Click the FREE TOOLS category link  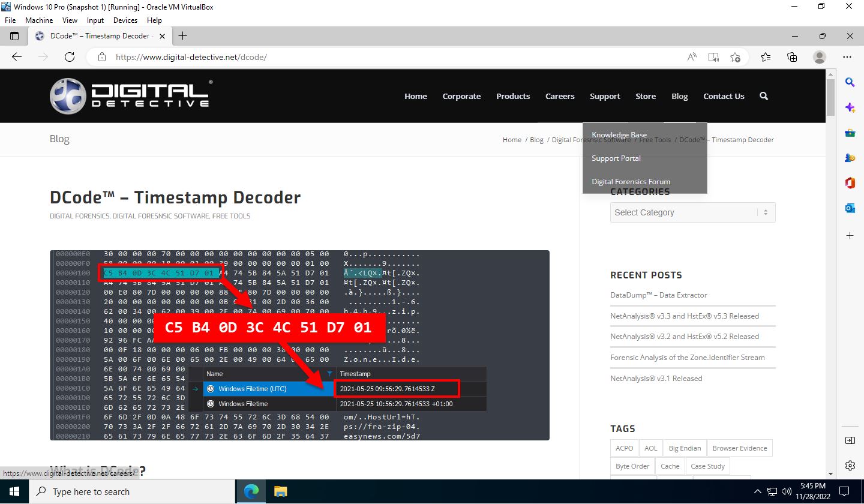pyautogui.click(x=231, y=216)
